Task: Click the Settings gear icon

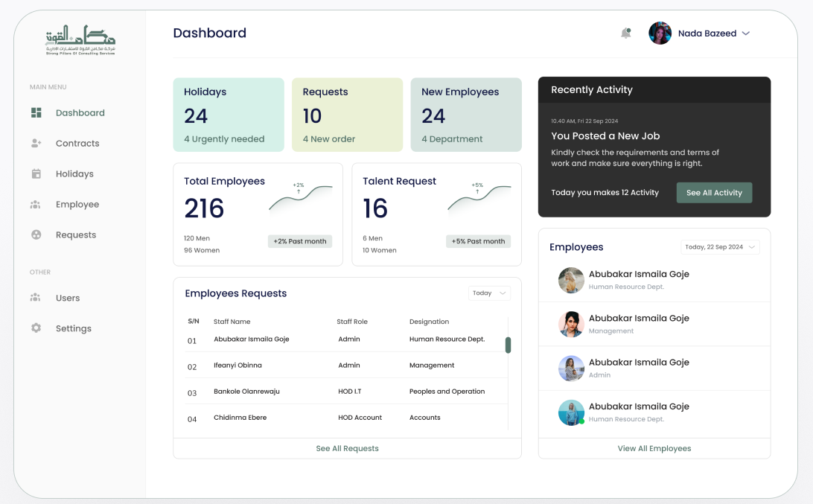Action: [x=36, y=328]
